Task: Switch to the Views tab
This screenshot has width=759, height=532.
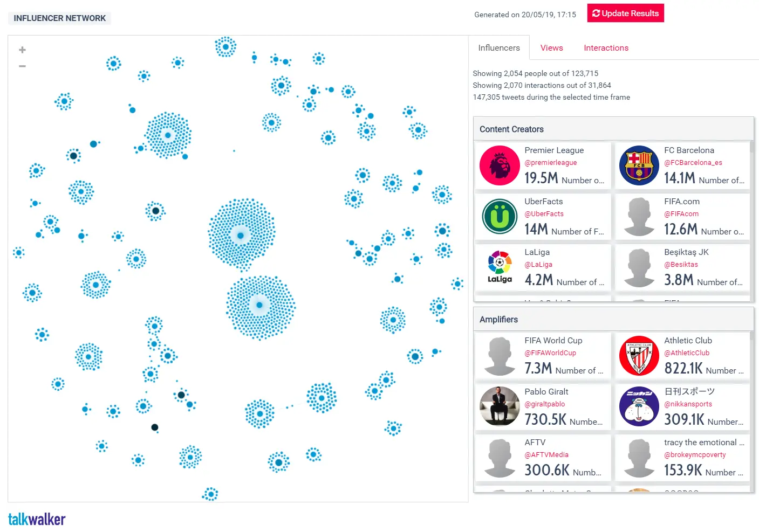Action: click(x=551, y=48)
